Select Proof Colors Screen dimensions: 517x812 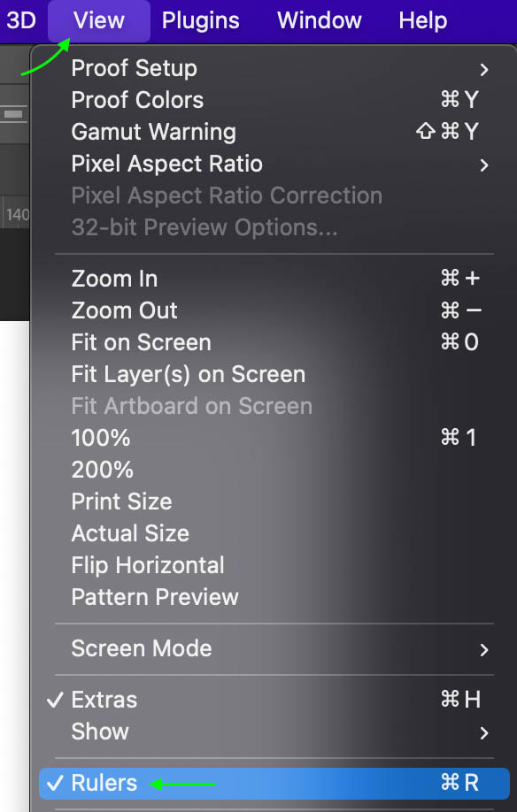coord(136,100)
